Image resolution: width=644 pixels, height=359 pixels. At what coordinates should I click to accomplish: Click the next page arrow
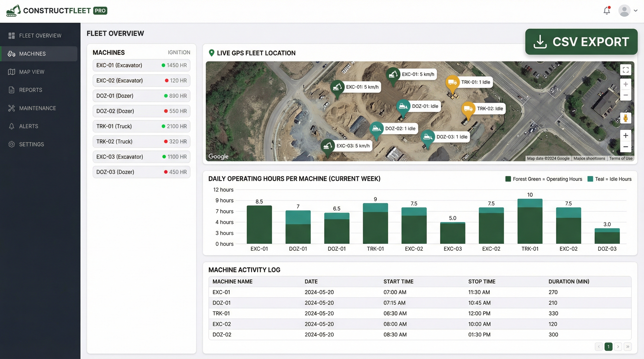(618, 347)
